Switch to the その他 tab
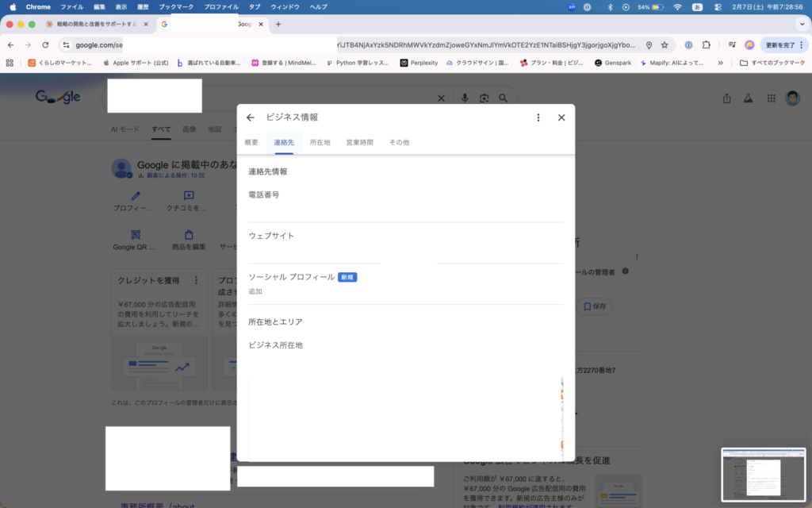 pos(399,143)
